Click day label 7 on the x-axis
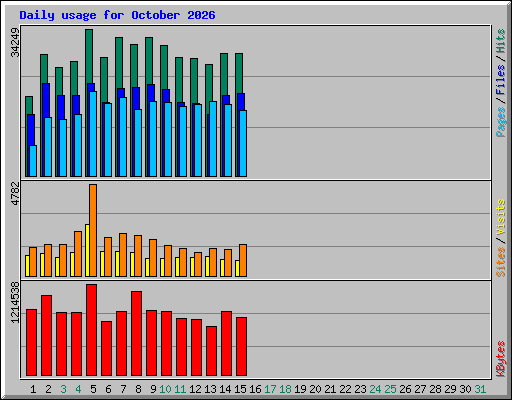The height and width of the screenshot is (400, 512). coord(123,389)
